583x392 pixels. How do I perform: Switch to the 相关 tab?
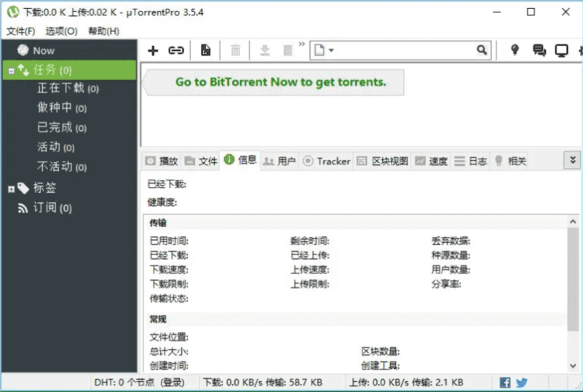(510, 161)
